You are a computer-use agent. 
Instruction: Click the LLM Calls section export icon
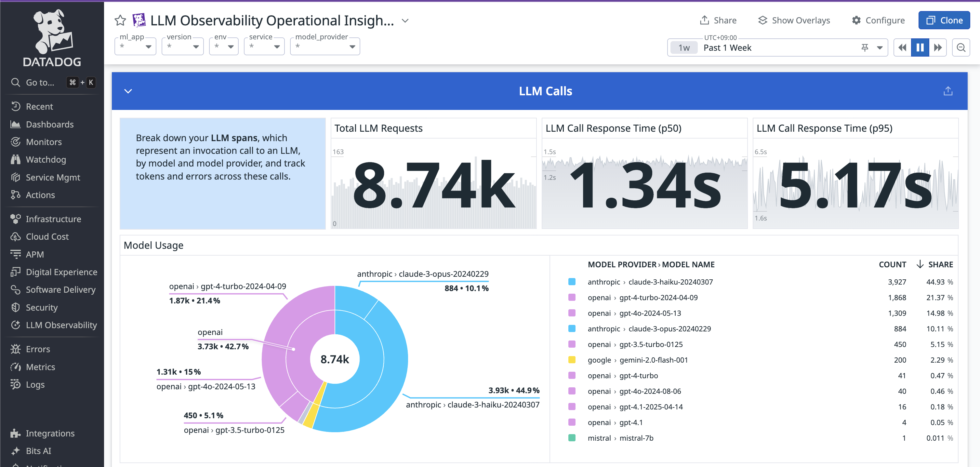[948, 91]
